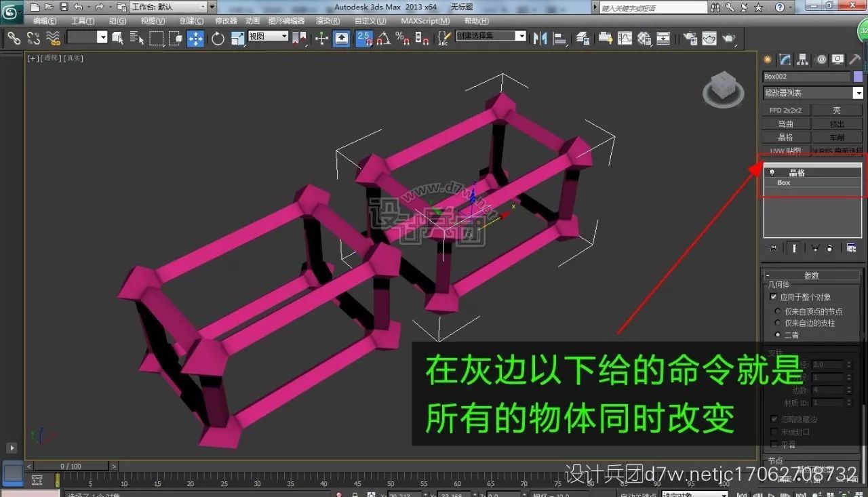Switch to Hierarchy command panel tab

coord(803,60)
